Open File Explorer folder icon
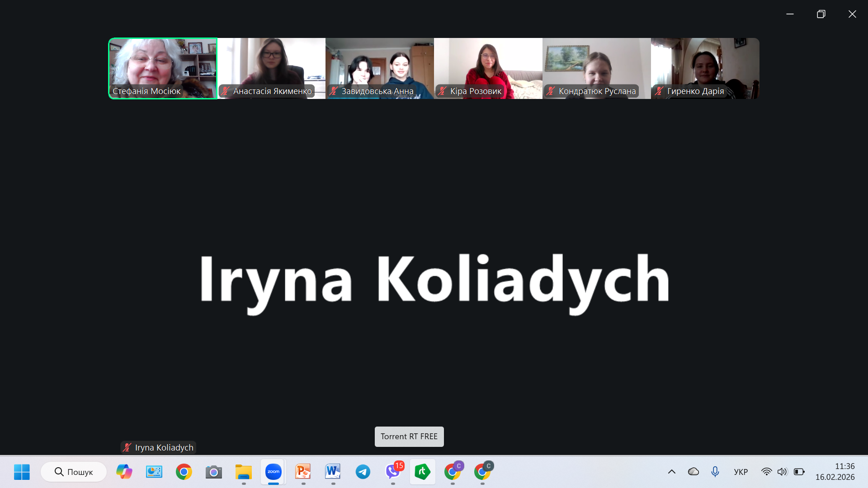Image resolution: width=868 pixels, height=488 pixels. click(x=243, y=472)
